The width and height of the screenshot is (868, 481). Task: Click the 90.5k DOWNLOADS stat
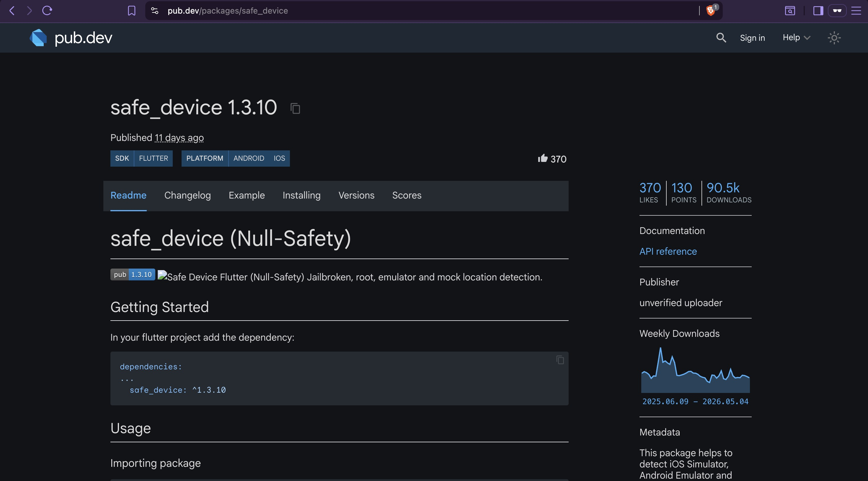pos(729,193)
